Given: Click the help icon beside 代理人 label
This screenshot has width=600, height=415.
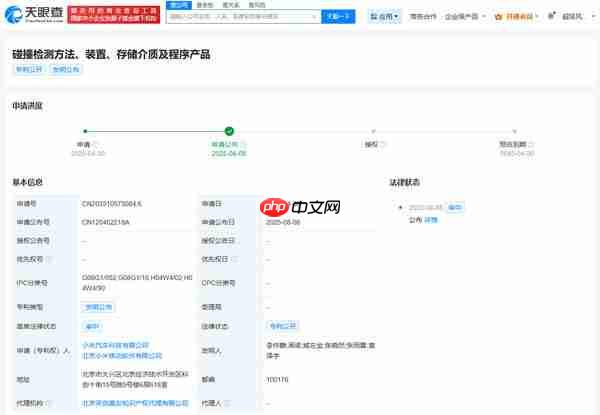Looking at the screenshot, I should [227, 403].
